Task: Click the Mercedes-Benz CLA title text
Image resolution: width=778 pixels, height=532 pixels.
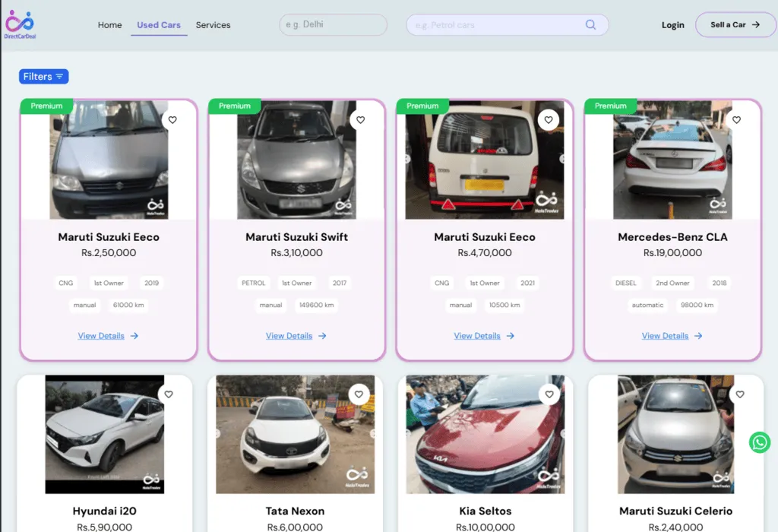Action: click(x=672, y=237)
